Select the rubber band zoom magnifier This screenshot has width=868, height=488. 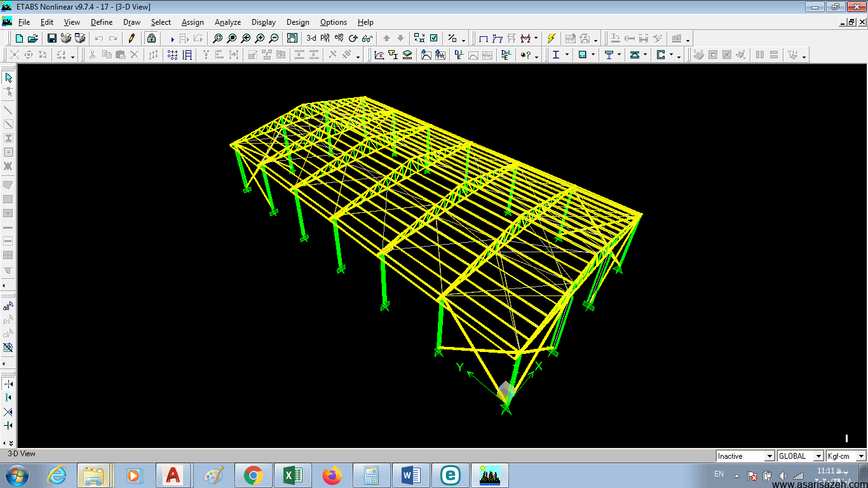pyautogui.click(x=218, y=38)
